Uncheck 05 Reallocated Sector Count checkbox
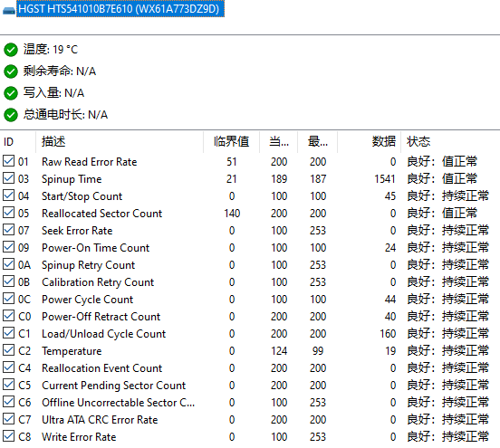500x448 pixels. (9, 213)
